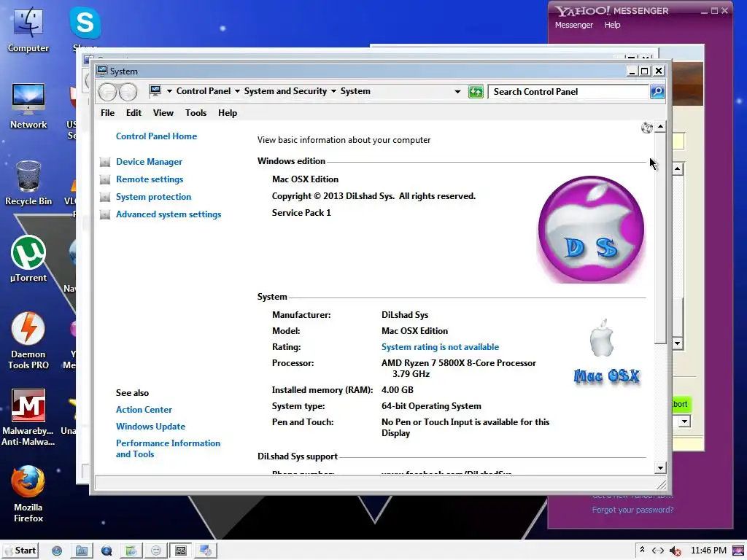Click the active System taskbar button
This screenshot has height=560, width=747.
click(181, 551)
